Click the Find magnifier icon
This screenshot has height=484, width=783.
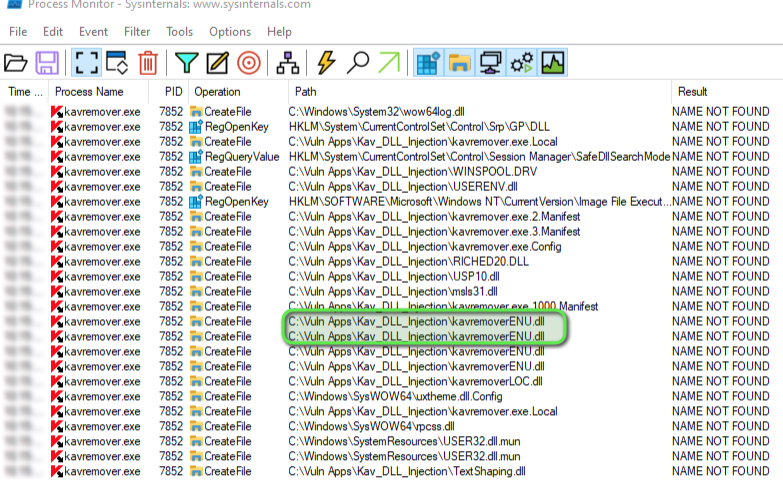pyautogui.click(x=357, y=63)
